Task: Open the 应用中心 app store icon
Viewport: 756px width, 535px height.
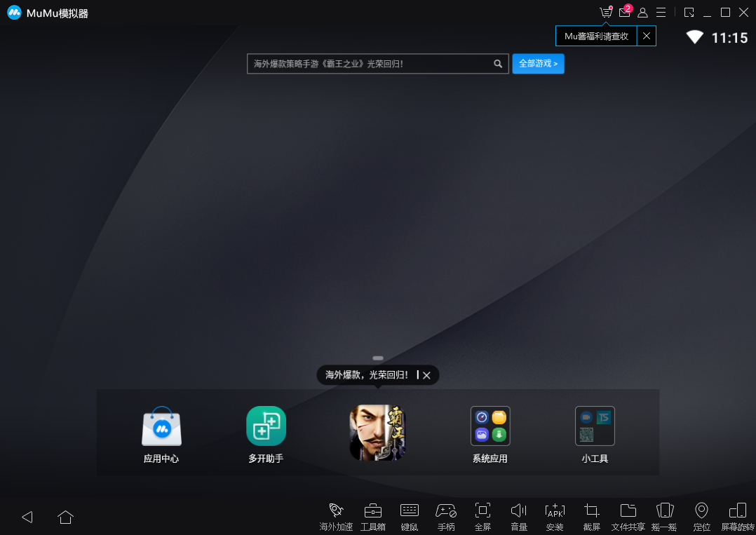Action: 161,427
